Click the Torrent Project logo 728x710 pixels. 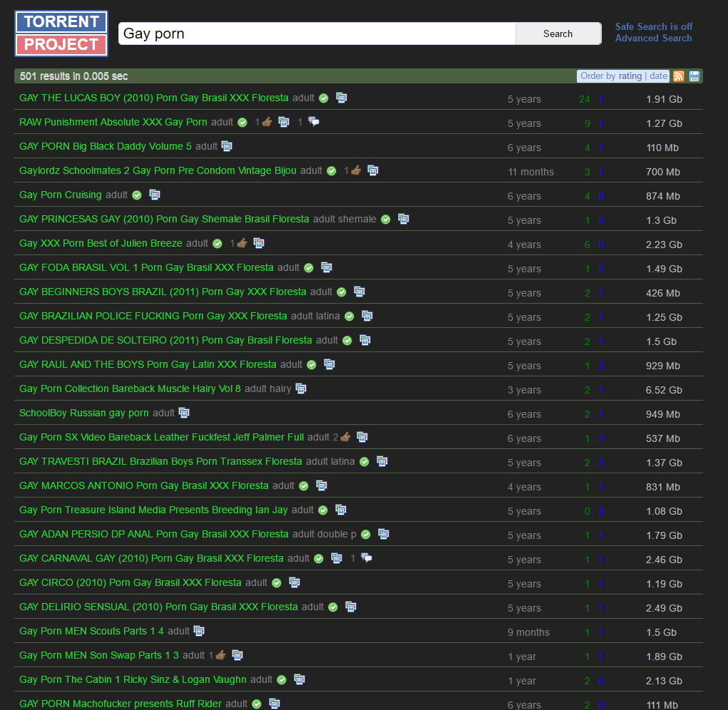(x=61, y=34)
